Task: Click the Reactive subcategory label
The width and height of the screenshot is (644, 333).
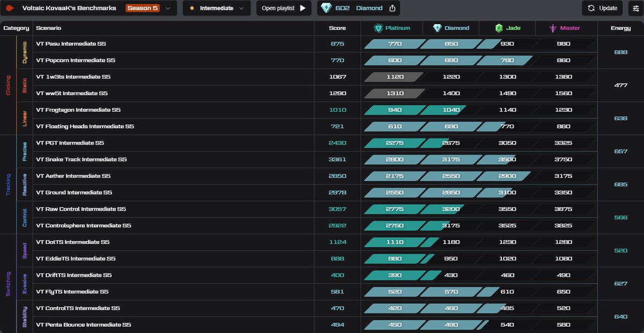Action: [25, 185]
